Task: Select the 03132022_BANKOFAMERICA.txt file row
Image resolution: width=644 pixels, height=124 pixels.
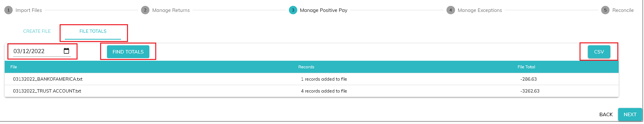Action: pyautogui.click(x=48, y=79)
